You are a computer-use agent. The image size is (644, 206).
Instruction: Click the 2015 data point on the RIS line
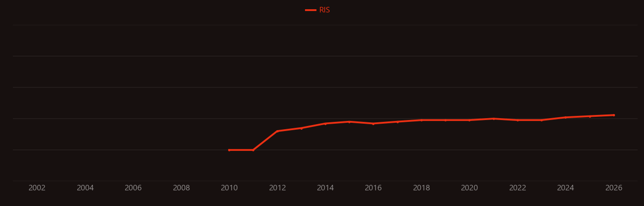click(349, 122)
